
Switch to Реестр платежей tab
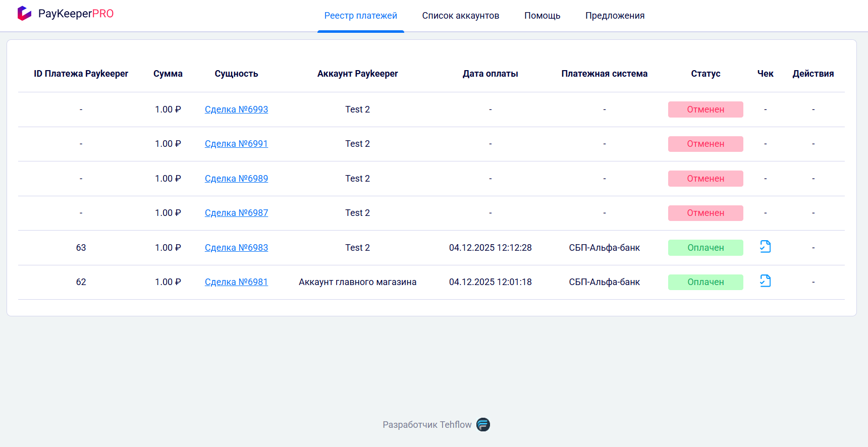click(360, 16)
